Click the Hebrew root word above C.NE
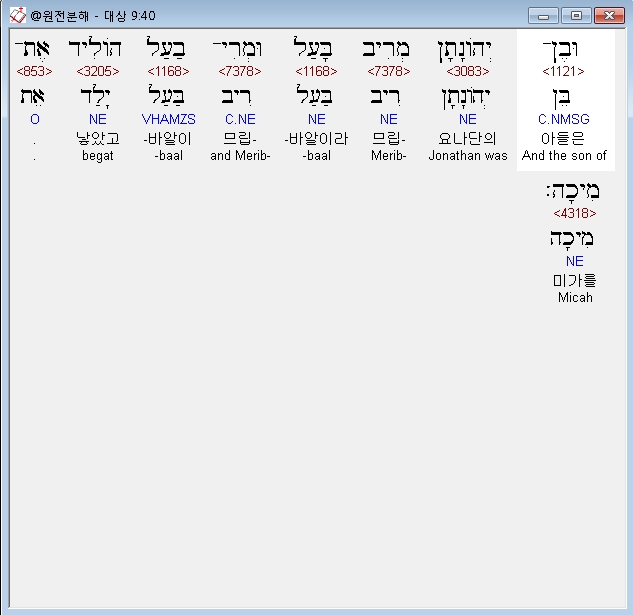The height and width of the screenshot is (615, 633). [x=237, y=97]
